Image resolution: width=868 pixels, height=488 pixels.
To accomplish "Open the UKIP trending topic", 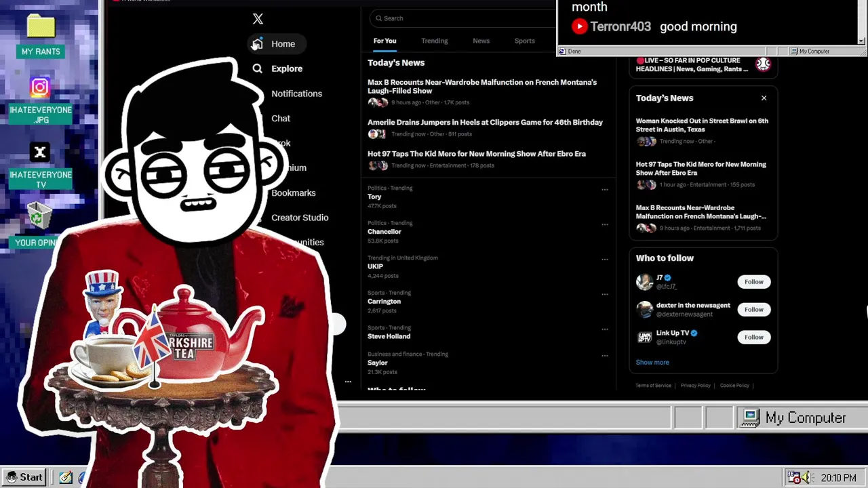I will [375, 266].
